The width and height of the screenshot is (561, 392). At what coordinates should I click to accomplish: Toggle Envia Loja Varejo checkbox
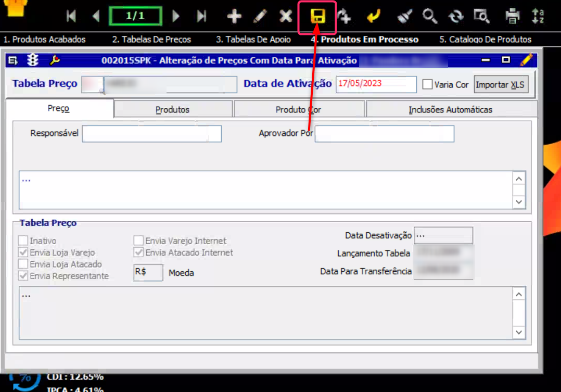(23, 252)
